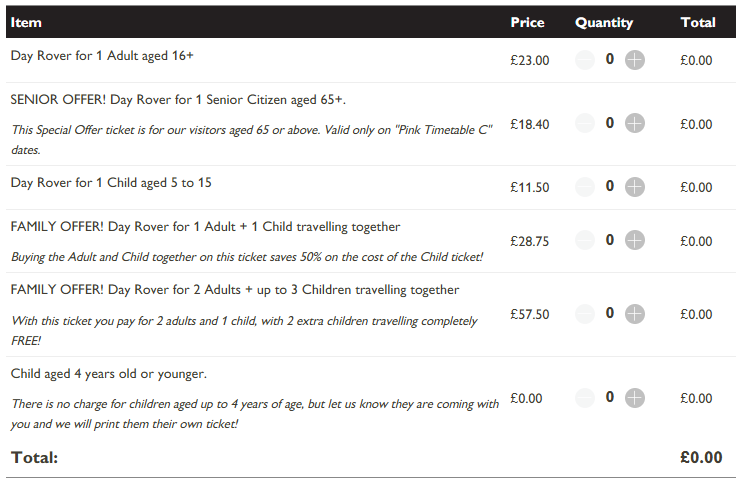The width and height of the screenshot is (740, 484).
Task: Add one Senior Citizen 65+ ticket
Action: click(635, 123)
